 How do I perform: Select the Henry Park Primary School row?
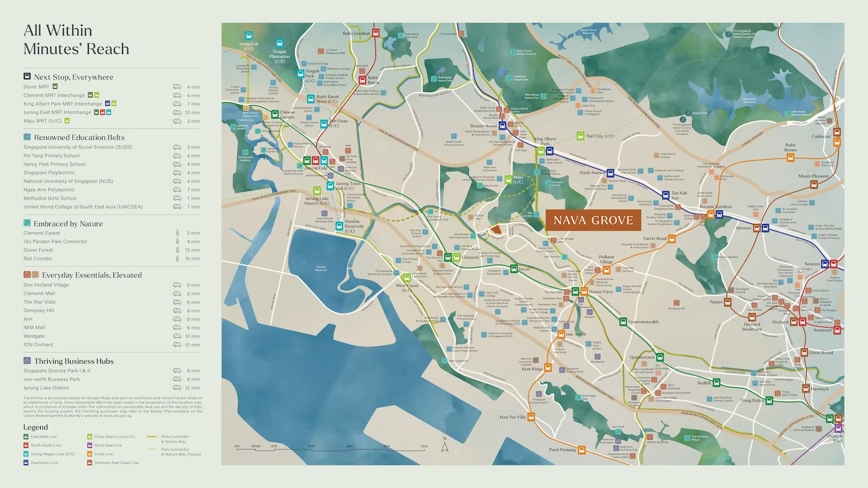tap(112, 164)
